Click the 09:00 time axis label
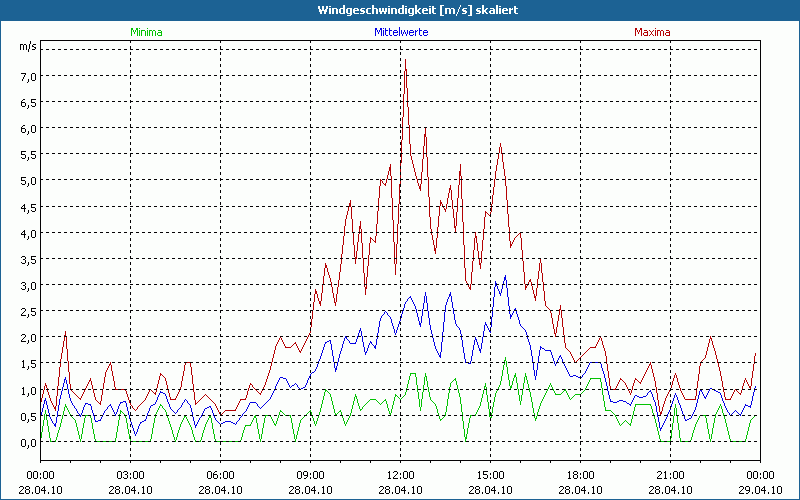 tap(310, 476)
